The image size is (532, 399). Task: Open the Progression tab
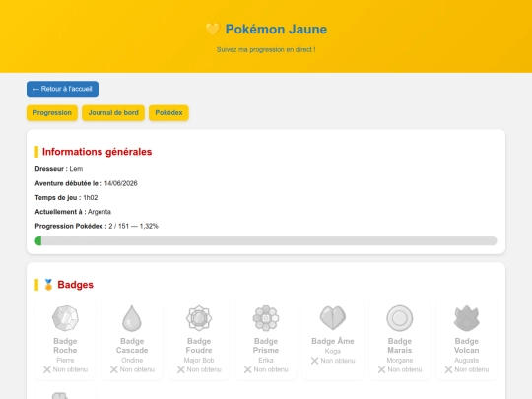52,113
